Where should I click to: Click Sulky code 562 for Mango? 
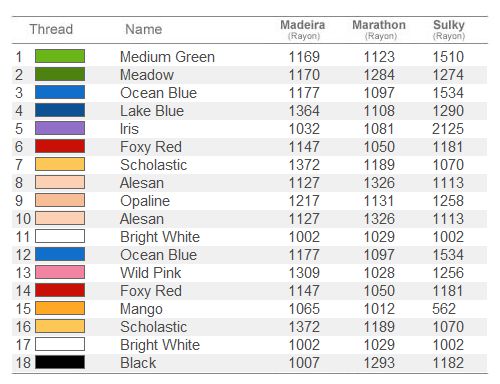coord(444,309)
